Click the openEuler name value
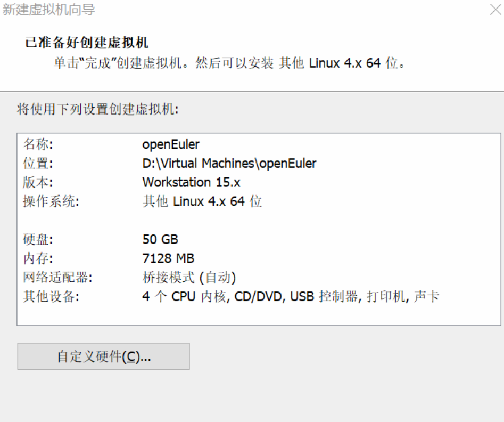Viewport: 504px width, 422px height. pyautogui.click(x=171, y=144)
